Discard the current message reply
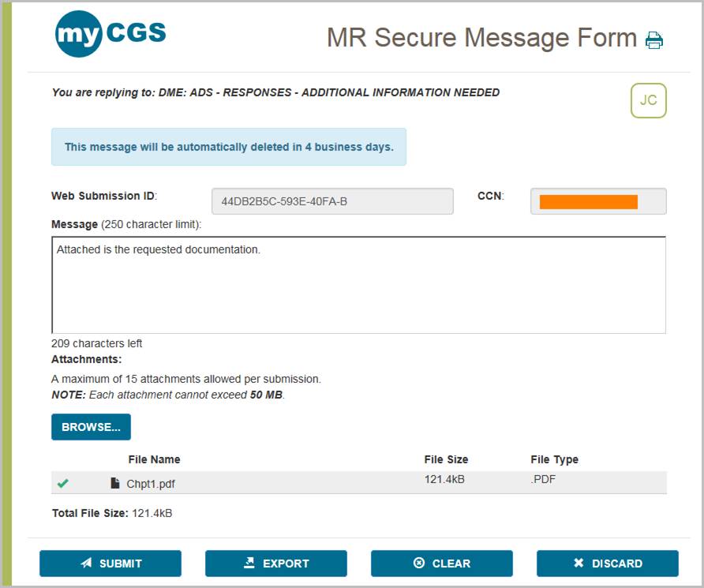Image resolution: width=704 pixels, height=588 pixels. pyautogui.click(x=607, y=563)
